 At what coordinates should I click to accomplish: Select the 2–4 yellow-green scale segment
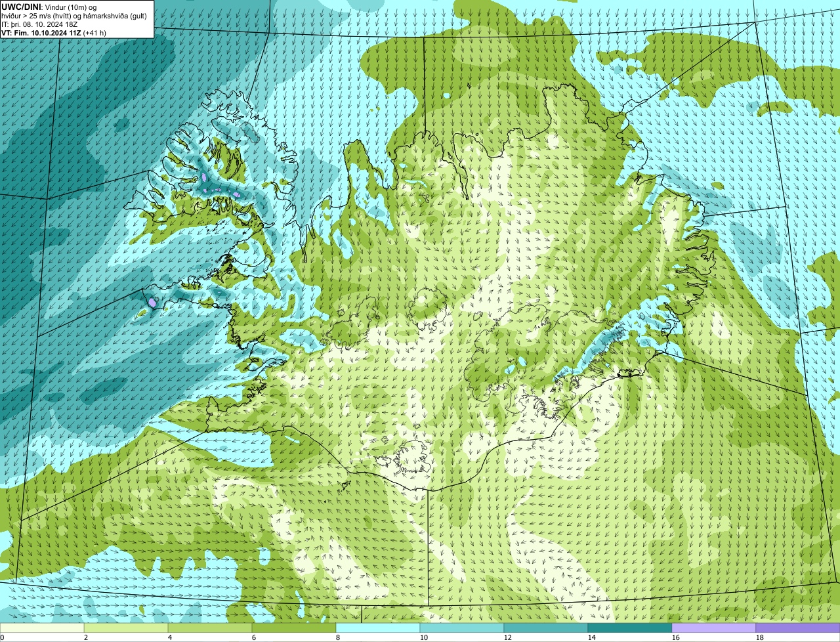point(126,628)
